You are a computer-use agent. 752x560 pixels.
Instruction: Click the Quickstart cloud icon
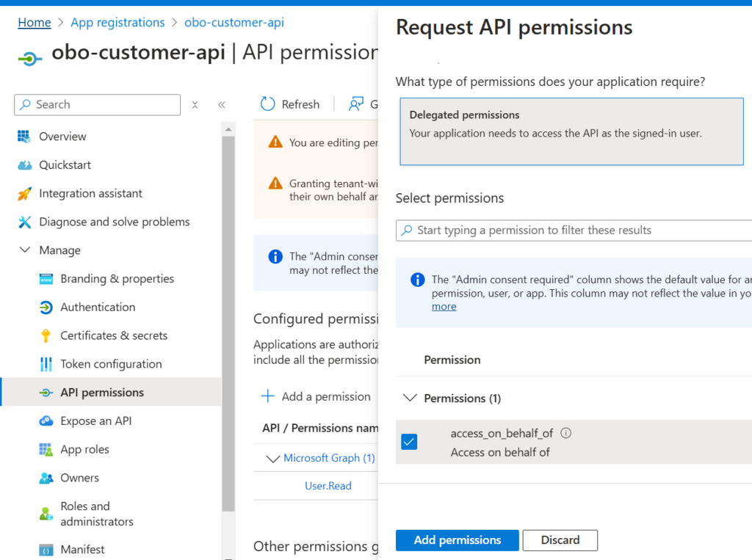coord(24,165)
